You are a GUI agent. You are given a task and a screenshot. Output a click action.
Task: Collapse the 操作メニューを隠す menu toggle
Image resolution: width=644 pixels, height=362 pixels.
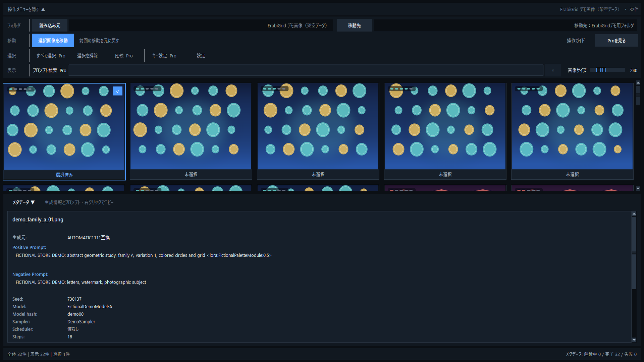tap(26, 9)
